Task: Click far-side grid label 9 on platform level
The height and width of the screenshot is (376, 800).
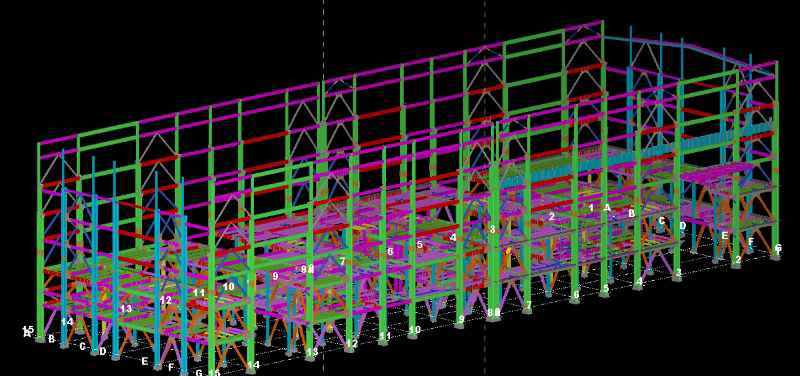Action: [276, 276]
